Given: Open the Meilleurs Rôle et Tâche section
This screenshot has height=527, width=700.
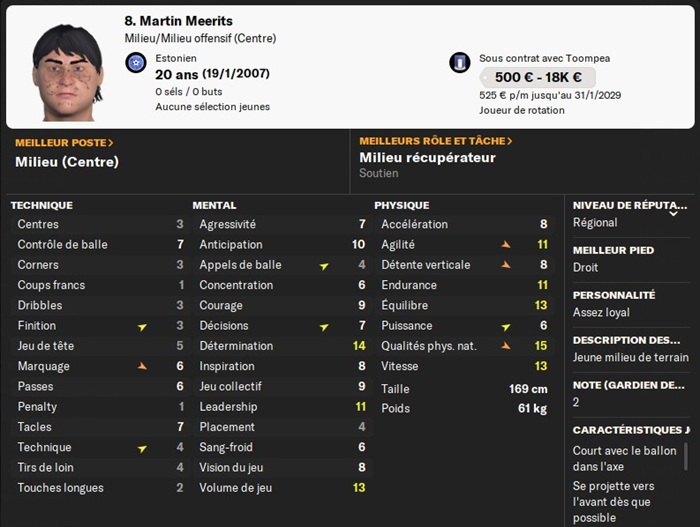Looking at the screenshot, I should pyautogui.click(x=435, y=141).
